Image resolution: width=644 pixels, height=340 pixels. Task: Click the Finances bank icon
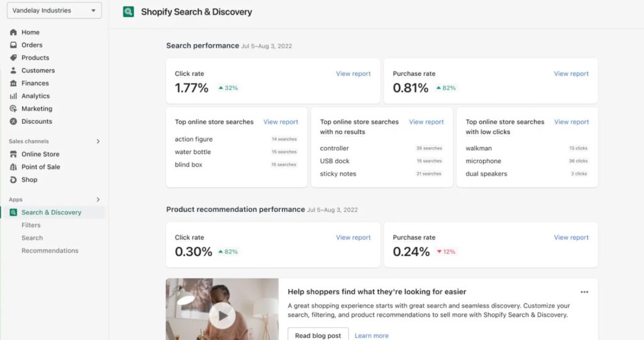pos(13,83)
